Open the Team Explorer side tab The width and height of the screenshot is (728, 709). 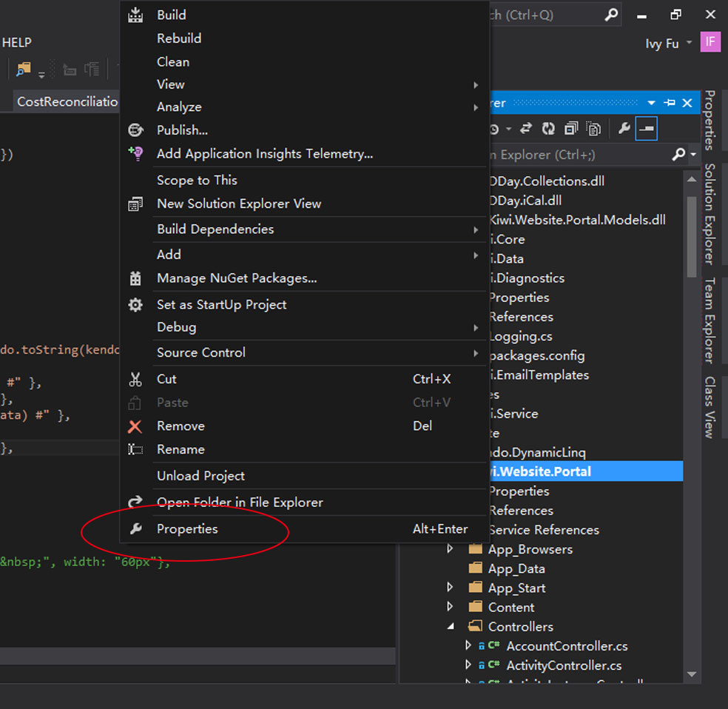[x=710, y=320]
